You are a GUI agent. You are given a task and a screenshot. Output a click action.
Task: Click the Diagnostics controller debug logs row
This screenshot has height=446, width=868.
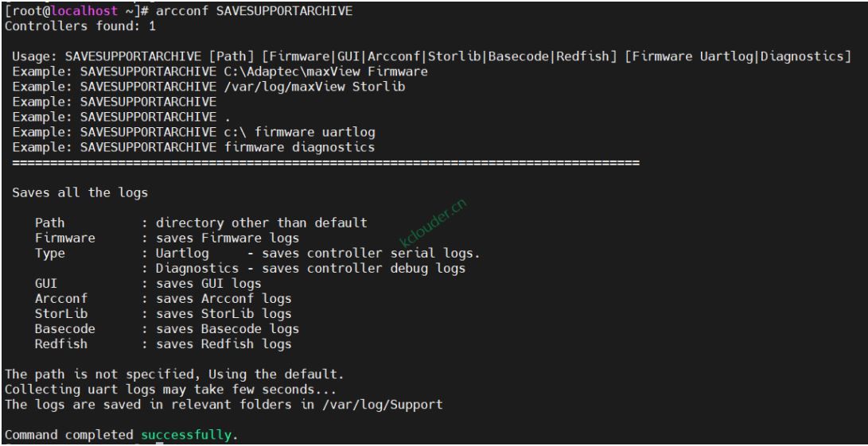coord(303,269)
